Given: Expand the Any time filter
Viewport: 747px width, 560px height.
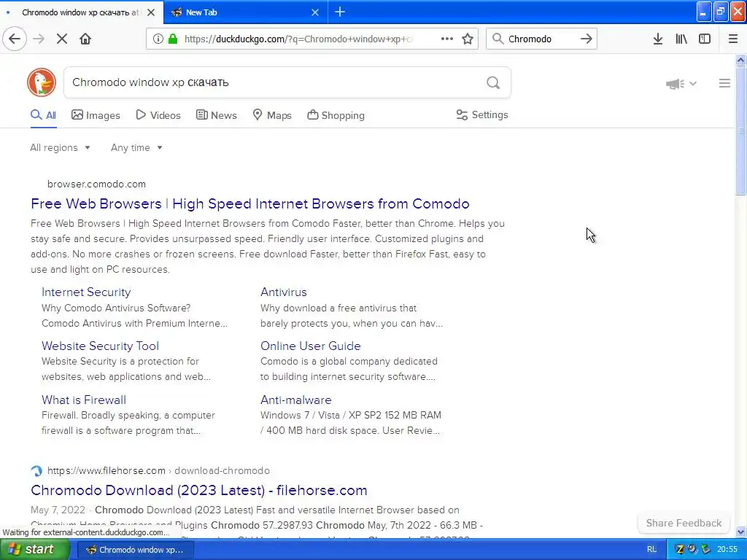Looking at the screenshot, I should [136, 147].
